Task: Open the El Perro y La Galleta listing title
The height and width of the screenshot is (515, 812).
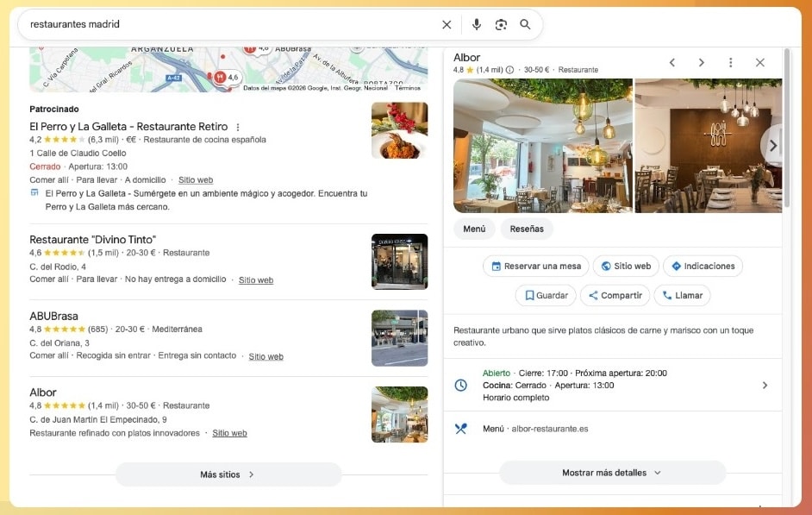Action: point(128,127)
